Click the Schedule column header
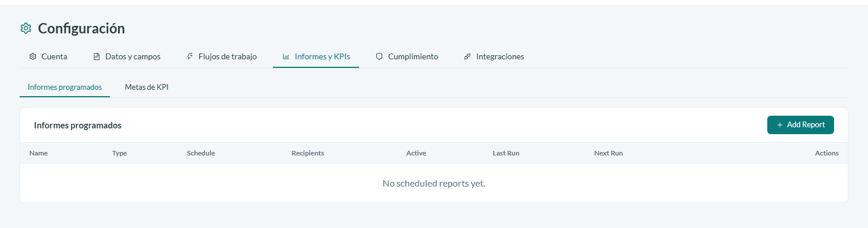Image resolution: width=868 pixels, height=228 pixels. click(201, 153)
